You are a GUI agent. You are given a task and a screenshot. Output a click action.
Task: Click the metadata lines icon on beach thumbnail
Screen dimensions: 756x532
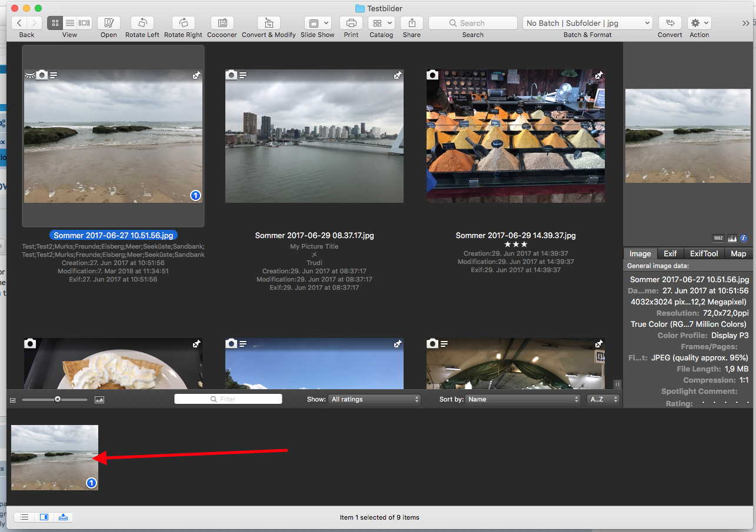coord(54,75)
